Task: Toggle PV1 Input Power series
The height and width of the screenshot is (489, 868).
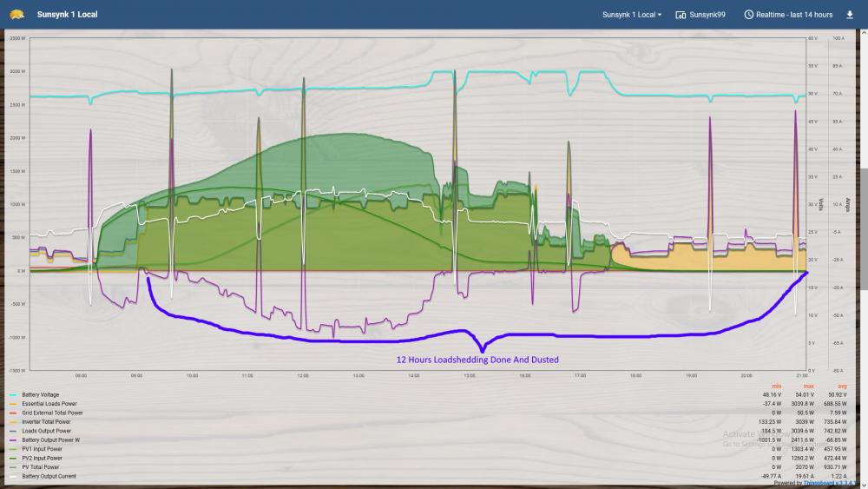Action: point(42,449)
